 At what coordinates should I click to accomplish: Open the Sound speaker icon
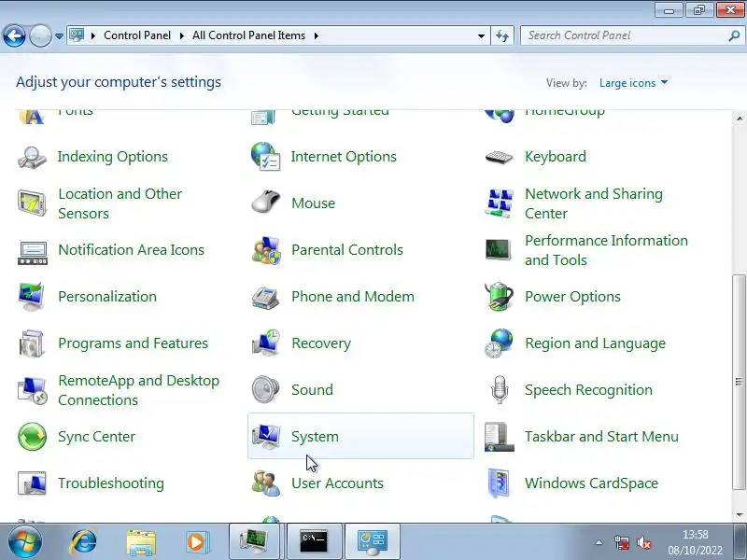pyautogui.click(x=265, y=389)
